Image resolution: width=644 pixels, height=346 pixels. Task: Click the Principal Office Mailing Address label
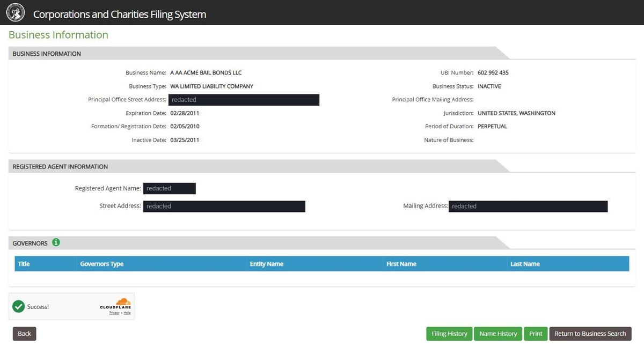point(433,100)
